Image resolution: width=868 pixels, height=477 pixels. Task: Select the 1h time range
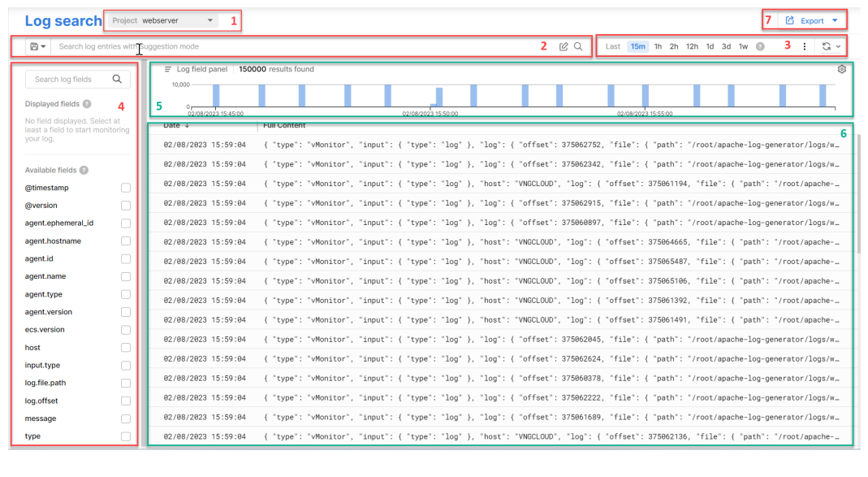658,47
